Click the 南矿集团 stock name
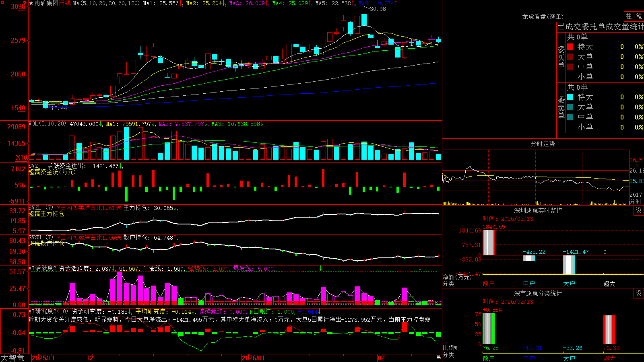 [x=46, y=3]
